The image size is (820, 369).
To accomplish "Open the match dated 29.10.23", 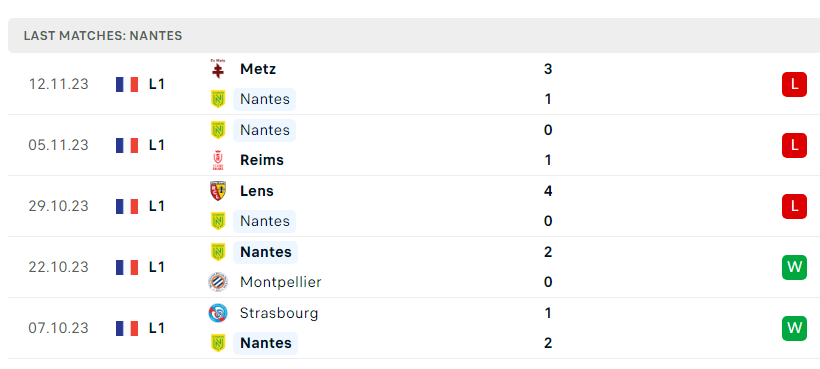I will click(x=414, y=206).
